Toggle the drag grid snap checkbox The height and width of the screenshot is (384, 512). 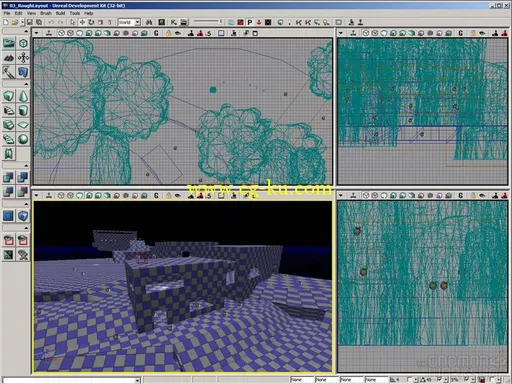pos(410,380)
